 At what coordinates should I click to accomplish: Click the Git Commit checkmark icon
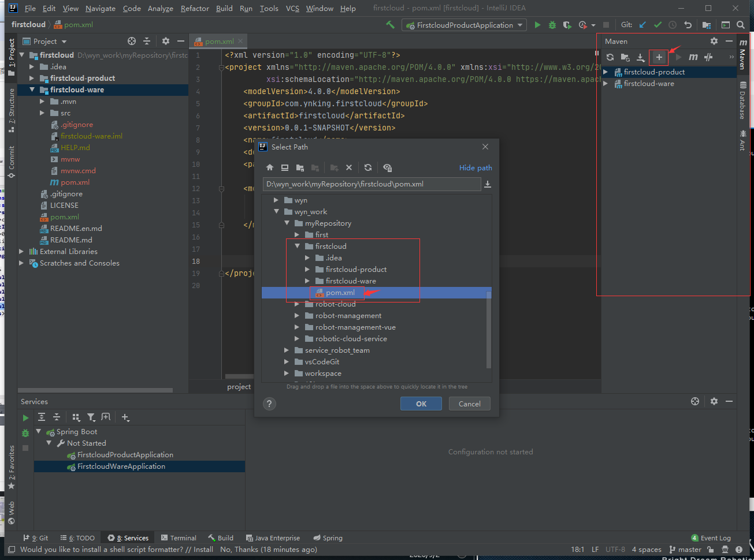pos(658,25)
